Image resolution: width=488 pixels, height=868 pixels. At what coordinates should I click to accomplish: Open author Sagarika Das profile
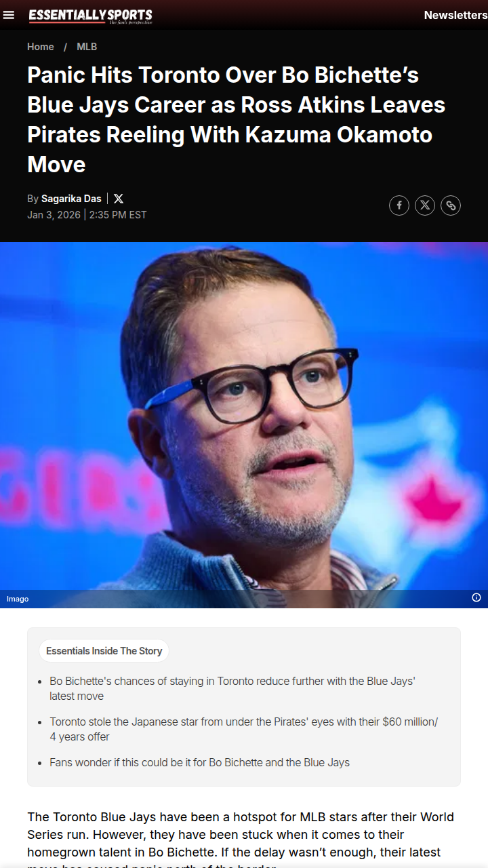pos(71,199)
